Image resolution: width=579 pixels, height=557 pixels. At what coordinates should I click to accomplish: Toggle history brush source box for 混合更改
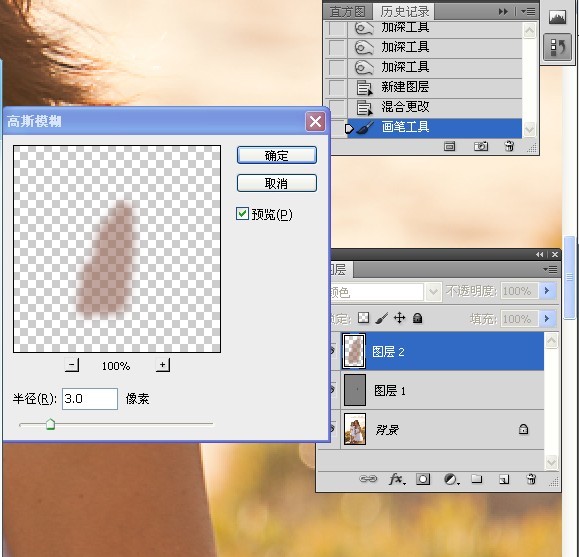pos(337,107)
